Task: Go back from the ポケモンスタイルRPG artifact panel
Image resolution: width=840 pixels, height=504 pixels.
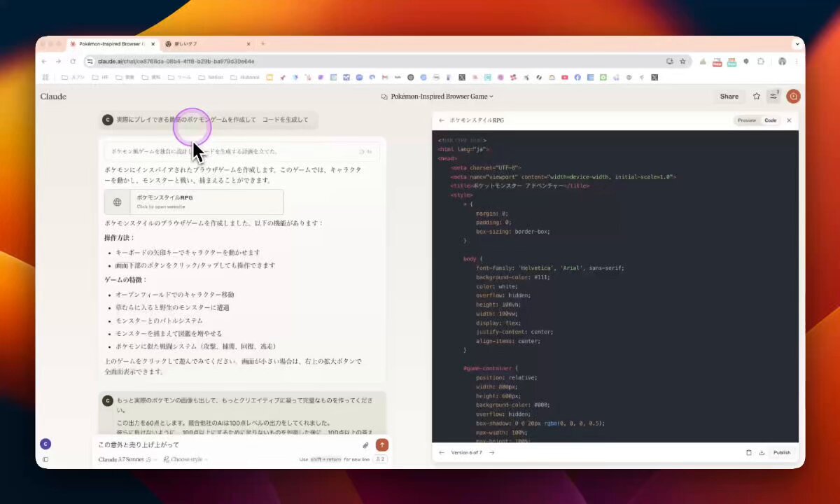Action: (442, 120)
